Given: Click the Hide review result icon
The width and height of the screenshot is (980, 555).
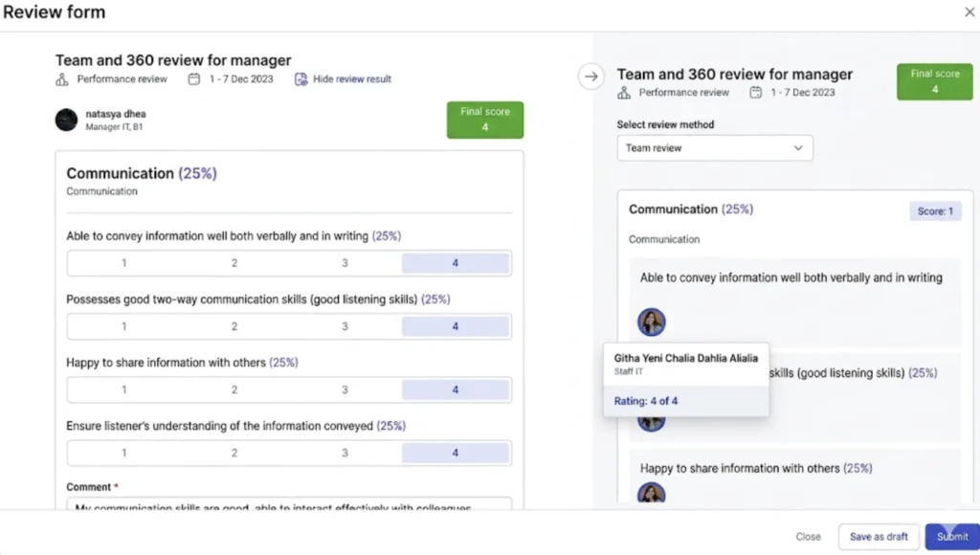Looking at the screenshot, I should [x=301, y=79].
